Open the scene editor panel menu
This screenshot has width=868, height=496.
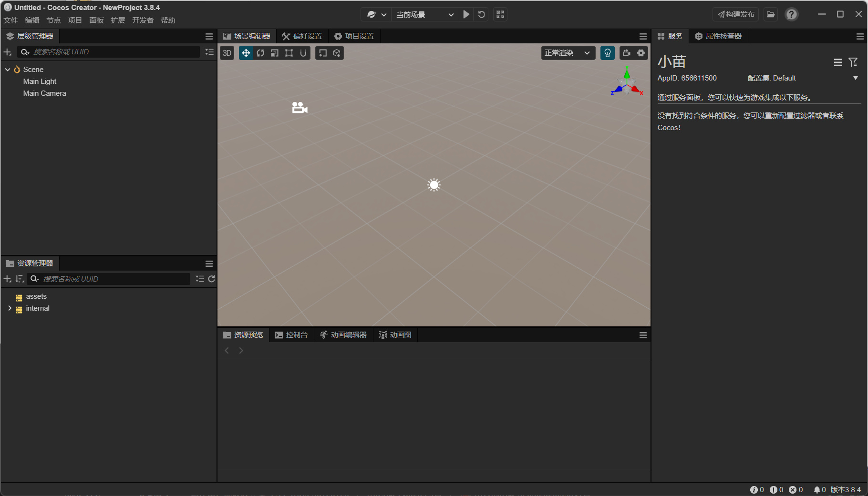(643, 36)
